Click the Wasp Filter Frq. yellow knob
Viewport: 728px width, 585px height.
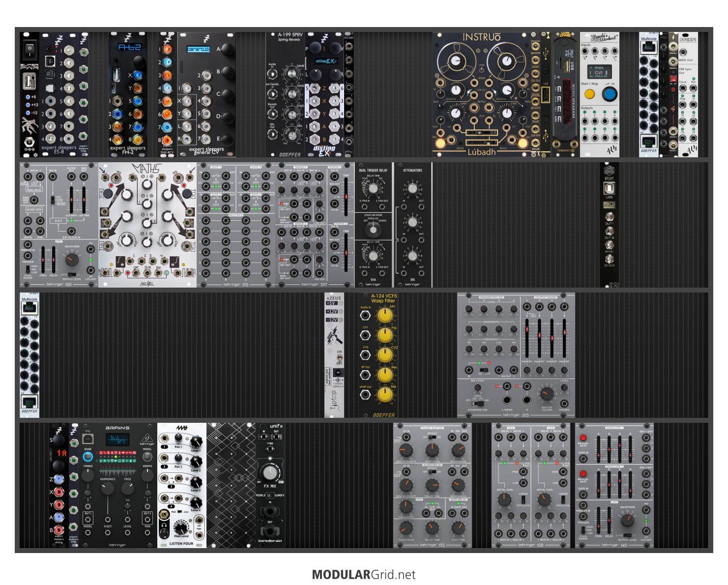(384, 336)
